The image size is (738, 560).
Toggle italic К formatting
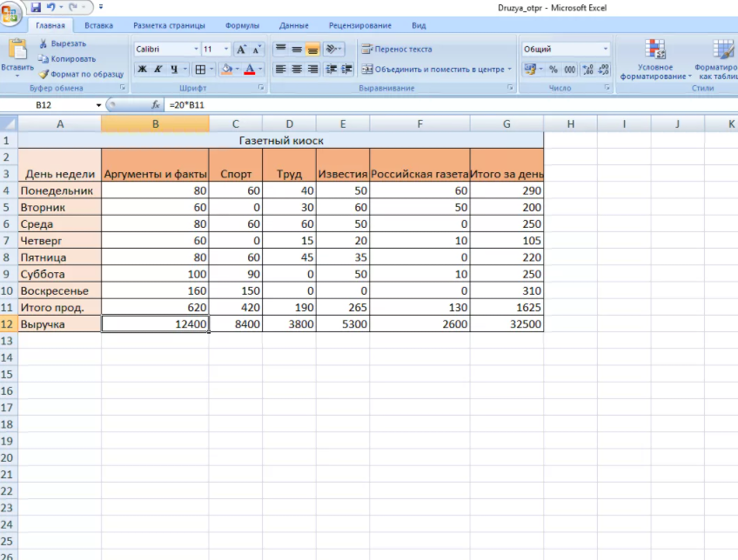158,69
